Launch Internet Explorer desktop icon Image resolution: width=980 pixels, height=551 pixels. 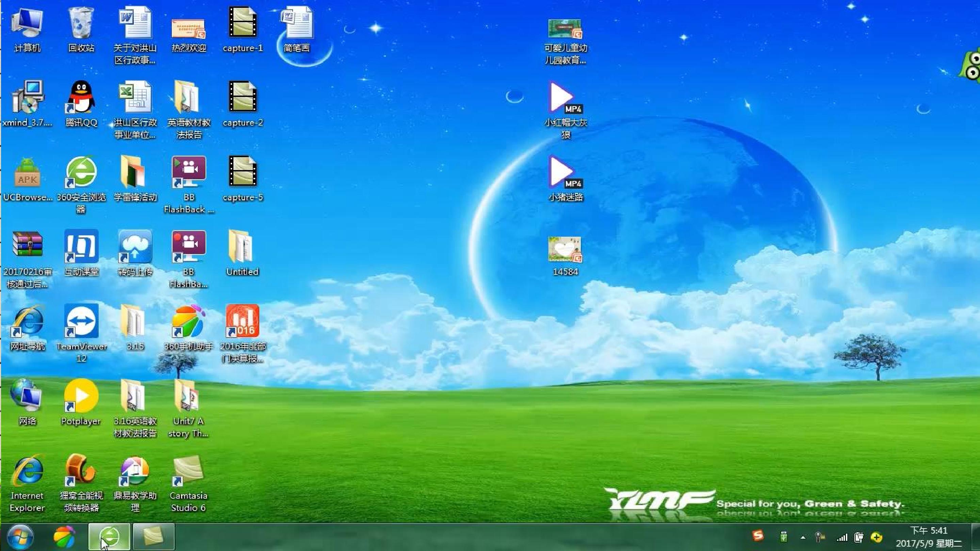27,483
